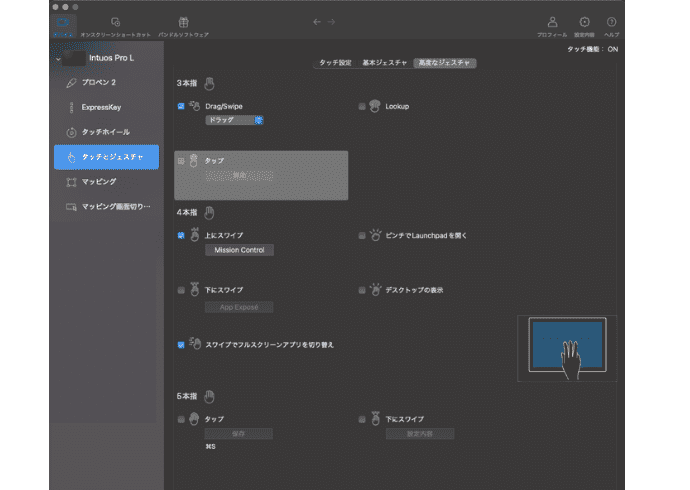This screenshot has width=690, height=490.
Task: Switch to the タッチ設定 tab
Action: click(x=334, y=63)
